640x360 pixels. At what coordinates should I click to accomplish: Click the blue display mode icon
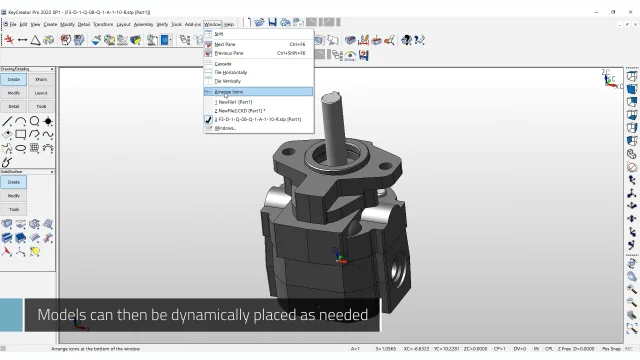click(x=164, y=40)
